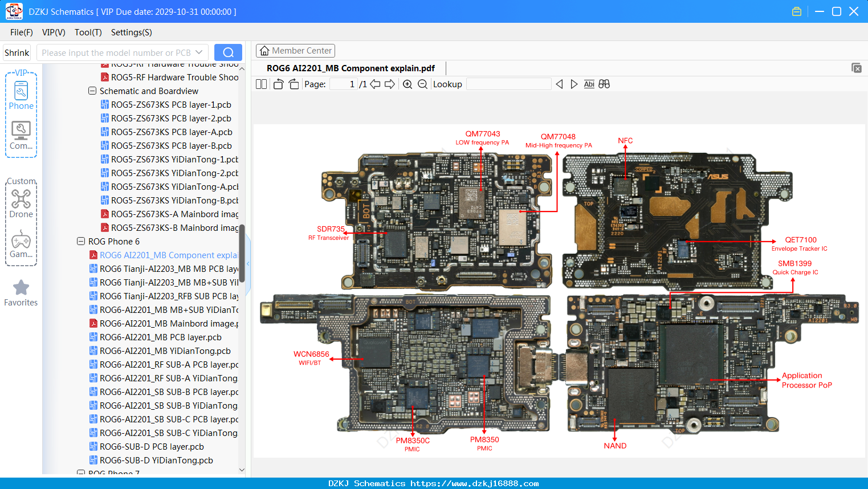Collapse the Schematic and Boardview folder
868x489 pixels.
point(92,91)
